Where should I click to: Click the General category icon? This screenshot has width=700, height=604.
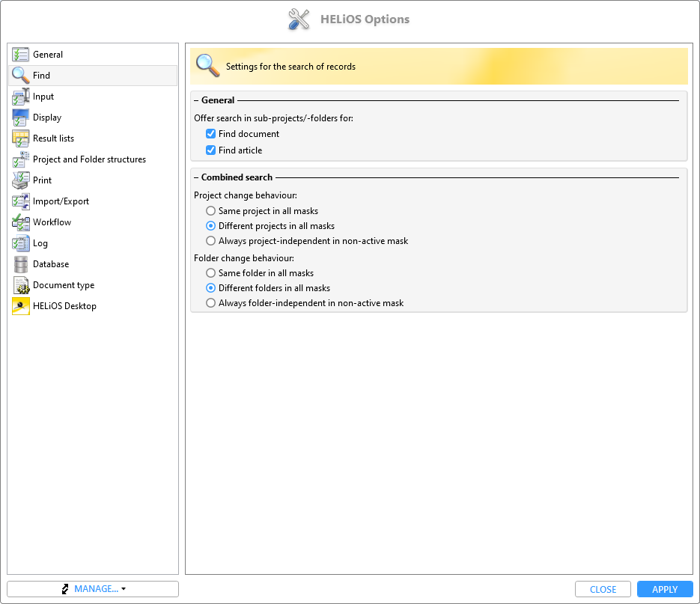pyautogui.click(x=20, y=55)
